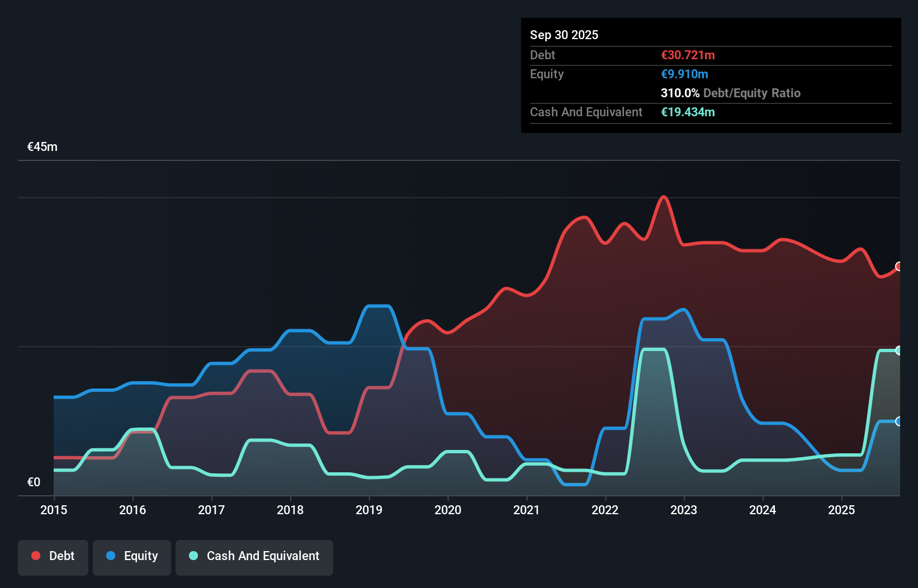
Task: Click the Debt row label in tooltip
Action: pyautogui.click(x=542, y=55)
